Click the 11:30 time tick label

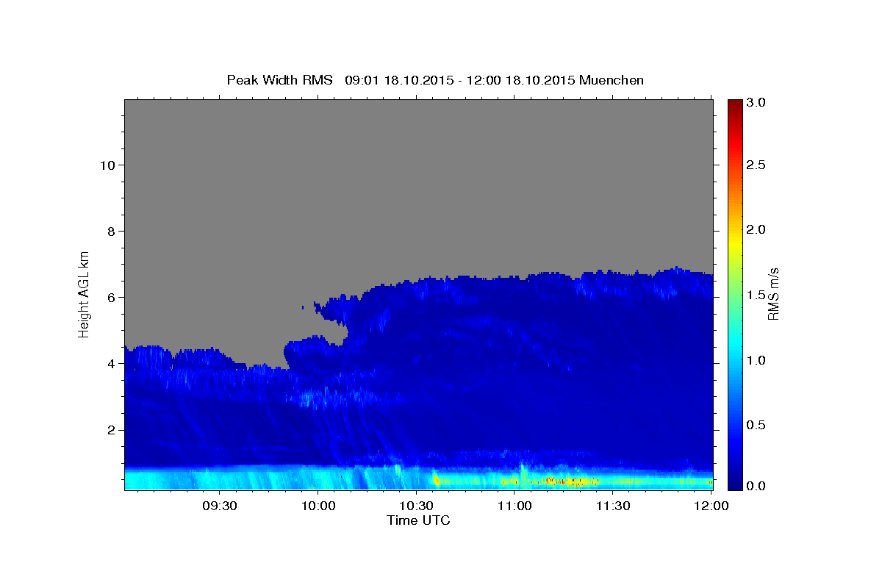pos(612,506)
